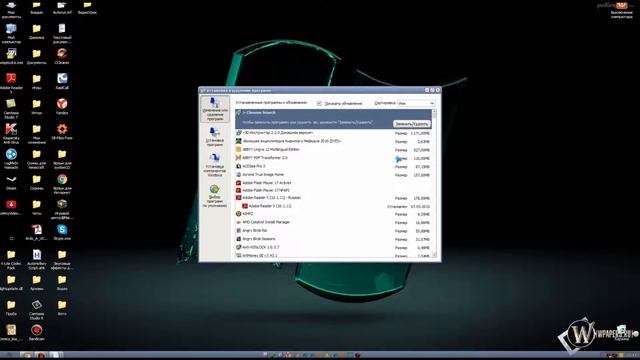The height and width of the screenshot is (360, 640).
Task: Select Adobe Reader X Russian entry
Action: 333,198
